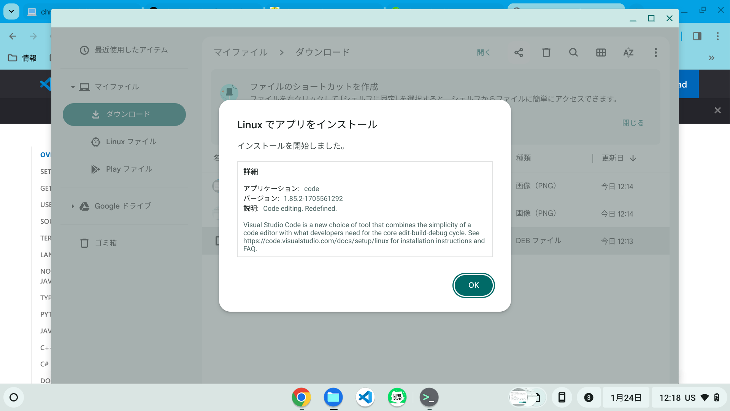Open the 1月24日 calendar date
Viewport: 730px width, 411px height.
point(626,398)
